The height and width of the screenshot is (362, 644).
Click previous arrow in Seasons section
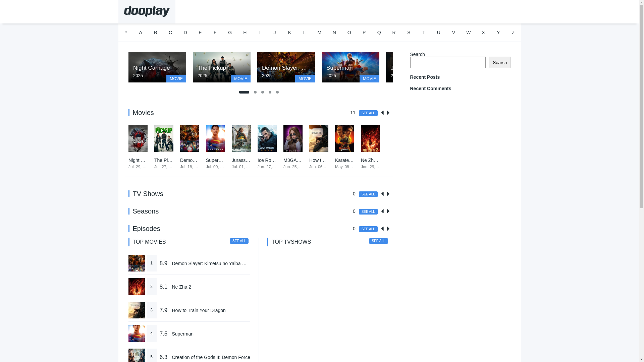382,212
